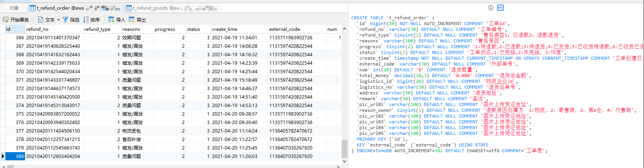Screen dimensions: 644x168
Task: Click reasons cell 质量问题 in row 371
Action: point(137,80)
